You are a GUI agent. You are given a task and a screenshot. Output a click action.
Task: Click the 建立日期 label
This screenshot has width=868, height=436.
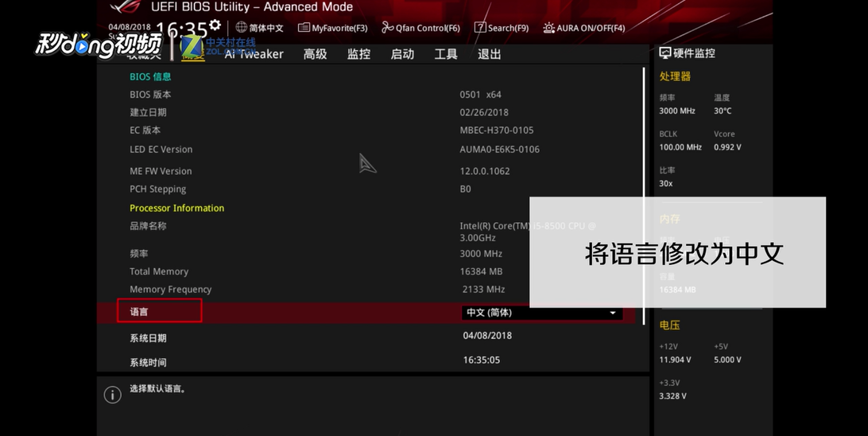click(148, 112)
